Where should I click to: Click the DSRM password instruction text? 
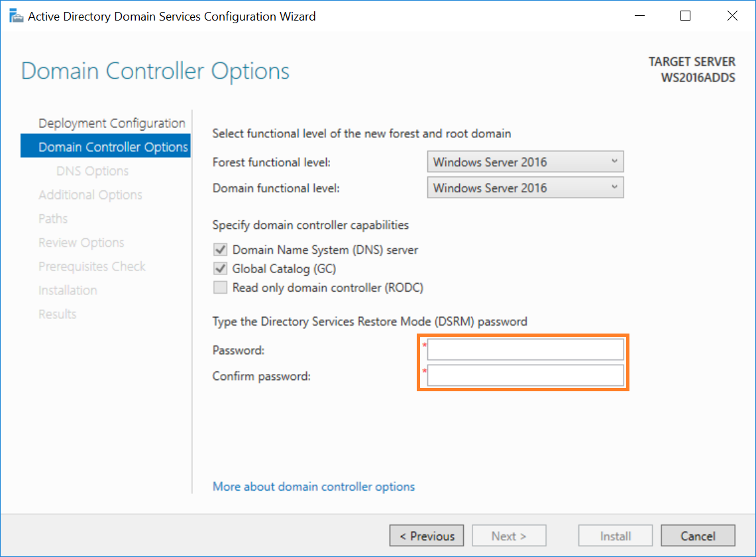(x=370, y=322)
